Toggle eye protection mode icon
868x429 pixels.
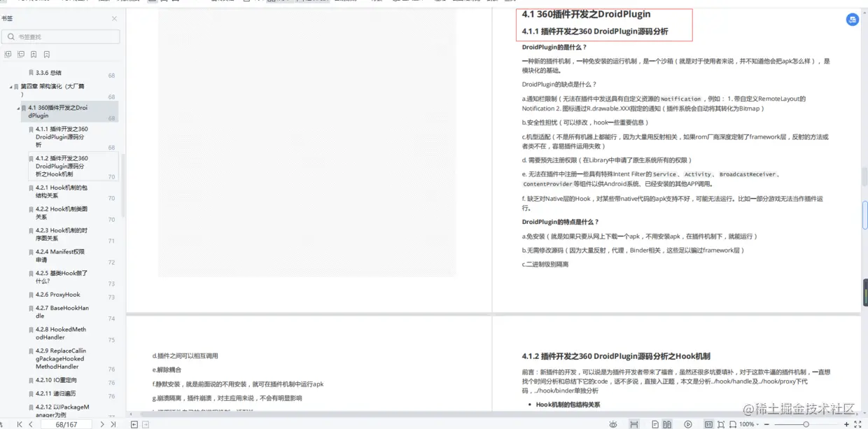point(613,424)
